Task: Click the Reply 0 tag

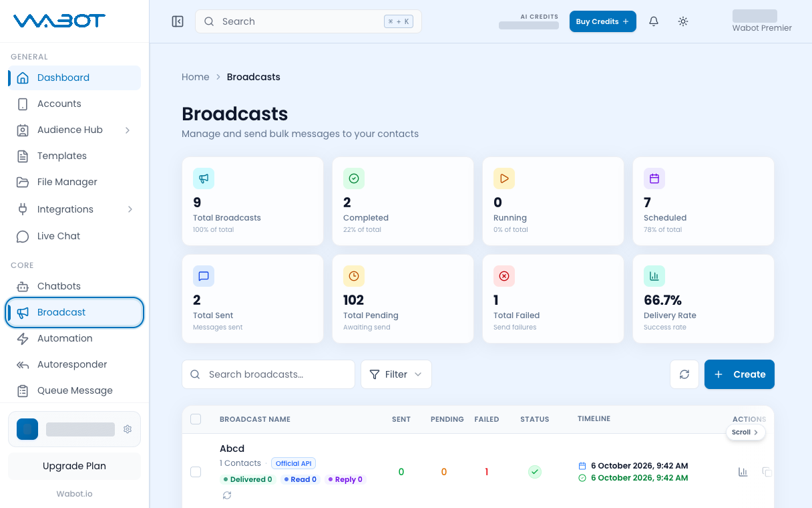Action: pos(345,479)
